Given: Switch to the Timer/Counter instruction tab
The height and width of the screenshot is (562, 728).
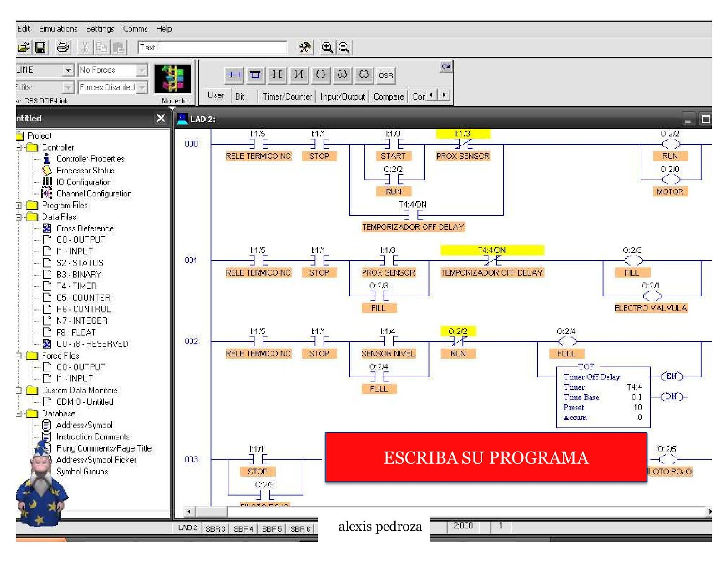Looking at the screenshot, I should pos(289,97).
